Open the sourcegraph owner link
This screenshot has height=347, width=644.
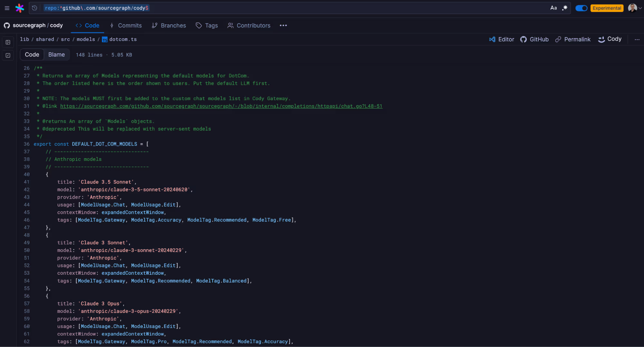coord(29,25)
